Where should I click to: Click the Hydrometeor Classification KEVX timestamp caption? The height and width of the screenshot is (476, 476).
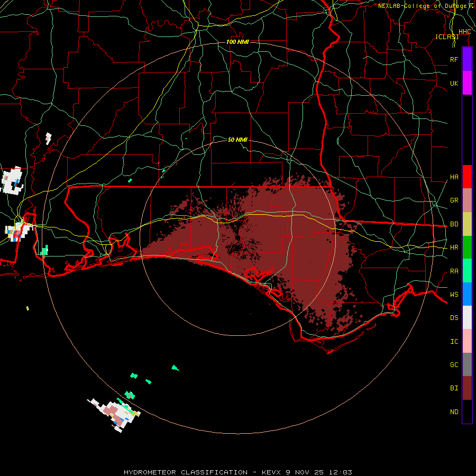pyautogui.click(x=238, y=472)
